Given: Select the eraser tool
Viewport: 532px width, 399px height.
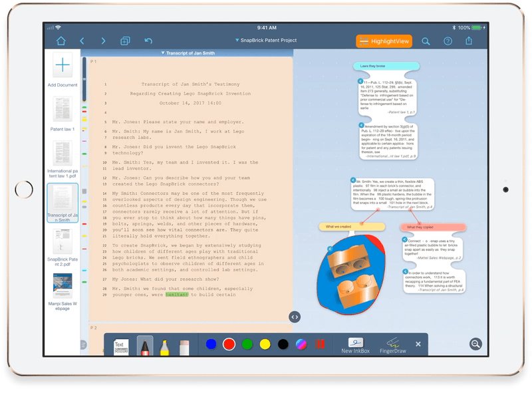Looking at the screenshot, I should [x=184, y=347].
